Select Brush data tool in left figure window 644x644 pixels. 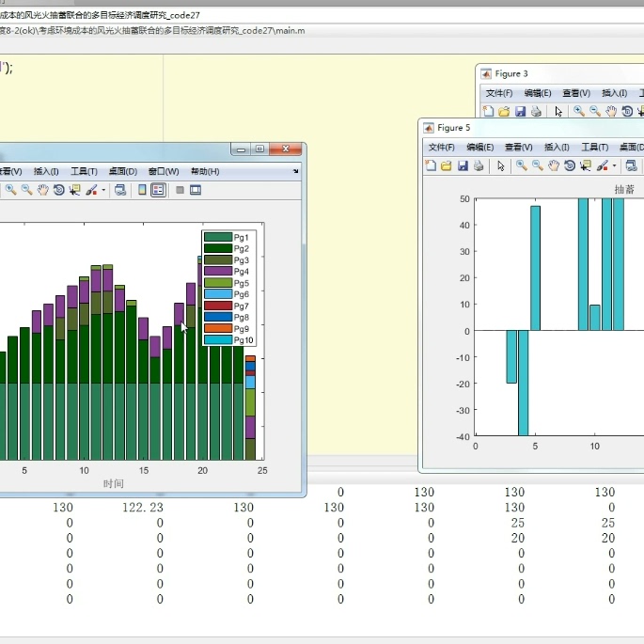pyautogui.click(x=91, y=190)
